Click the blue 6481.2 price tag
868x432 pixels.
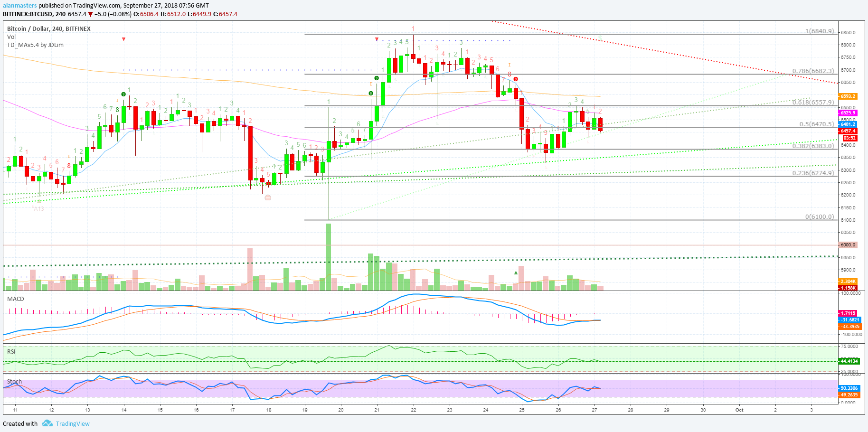(848, 124)
